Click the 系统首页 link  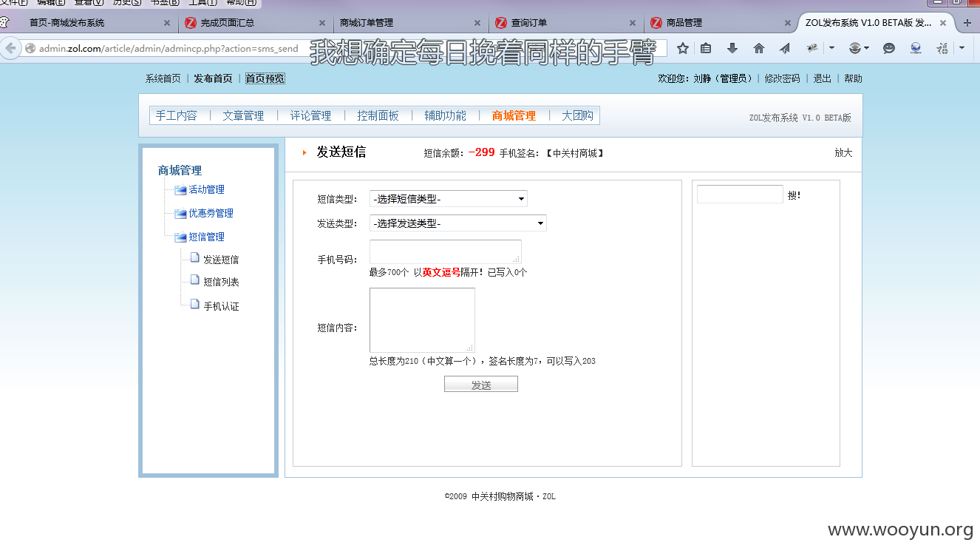click(163, 78)
